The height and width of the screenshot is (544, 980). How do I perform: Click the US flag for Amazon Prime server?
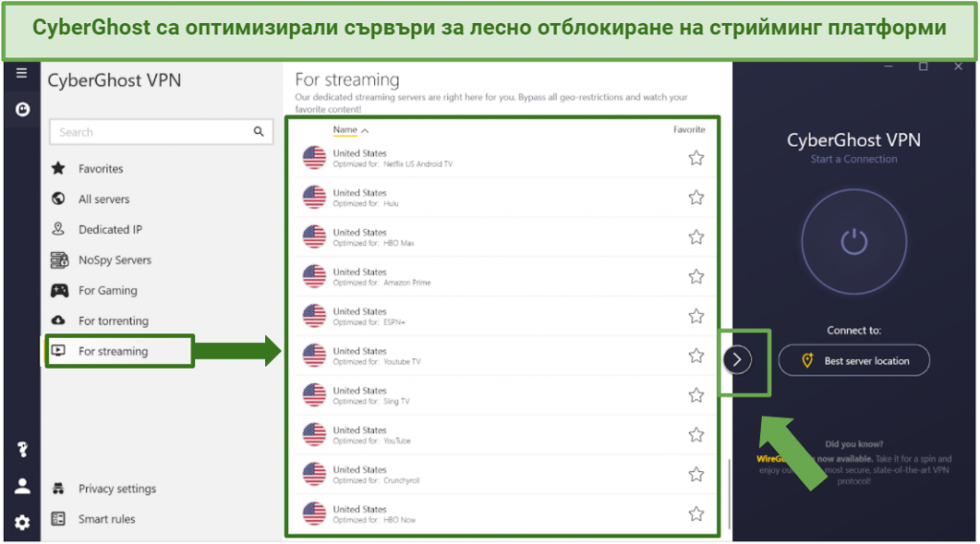[x=314, y=276]
